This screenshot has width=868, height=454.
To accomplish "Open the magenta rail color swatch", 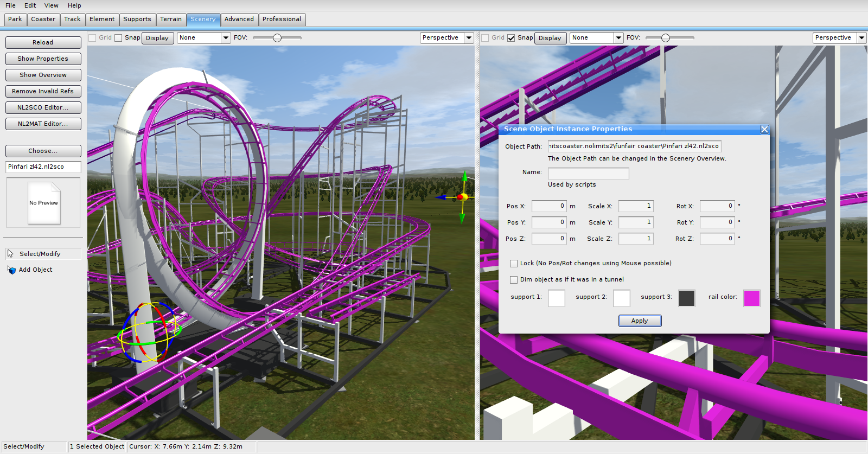I will [751, 298].
